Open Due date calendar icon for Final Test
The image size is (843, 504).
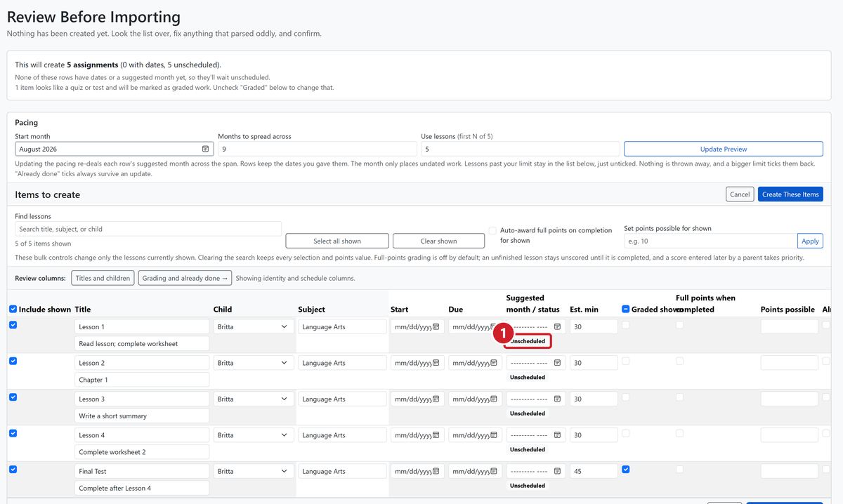click(494, 471)
